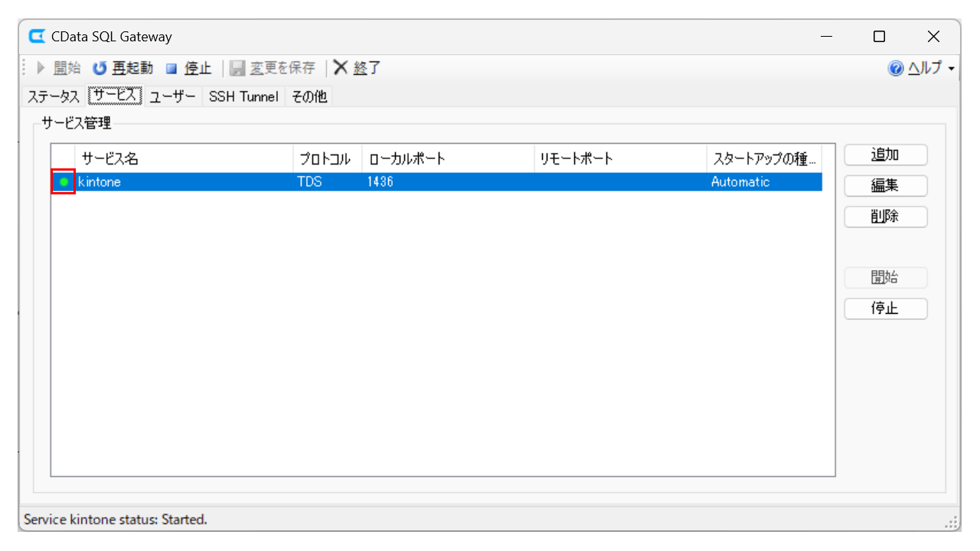Open the ヘルプ help dropdown menu
980x551 pixels.
coord(921,68)
